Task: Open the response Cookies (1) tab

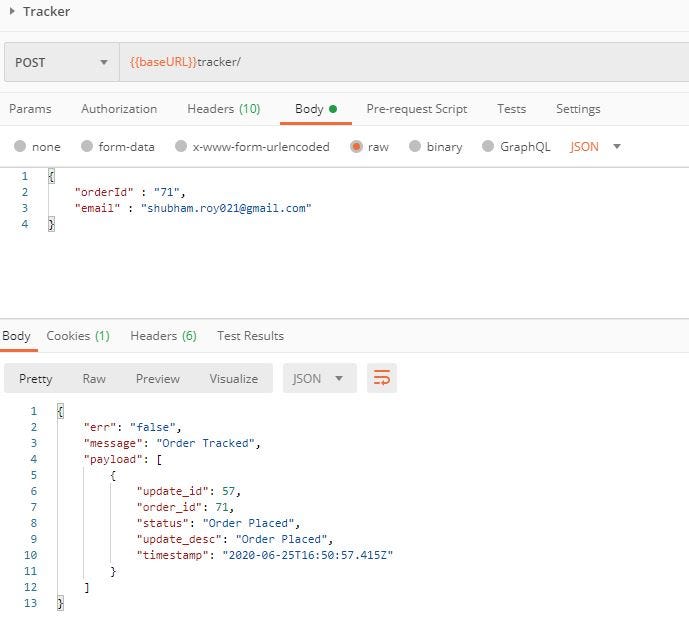Action: pyautogui.click(x=78, y=336)
